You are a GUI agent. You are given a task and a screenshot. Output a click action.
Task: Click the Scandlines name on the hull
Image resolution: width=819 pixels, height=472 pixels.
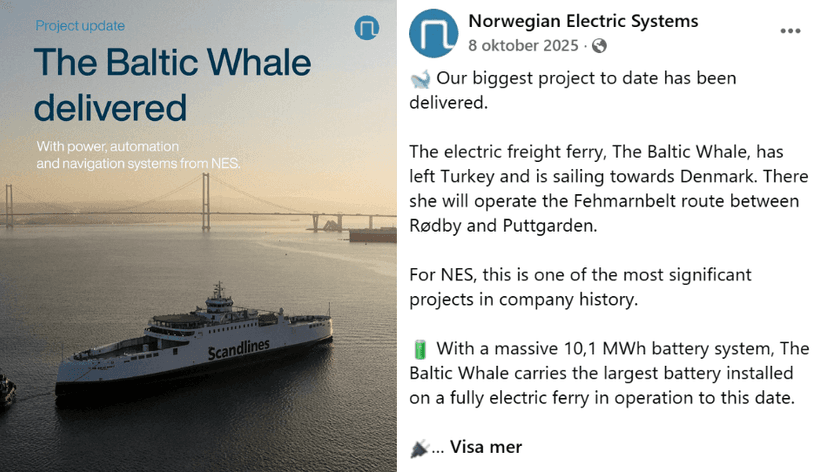(x=239, y=347)
